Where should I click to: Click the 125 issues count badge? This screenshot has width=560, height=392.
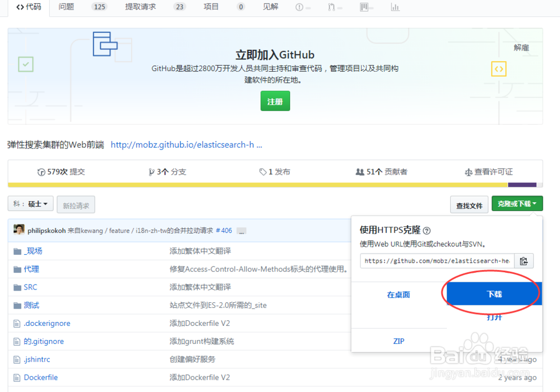[99, 7]
